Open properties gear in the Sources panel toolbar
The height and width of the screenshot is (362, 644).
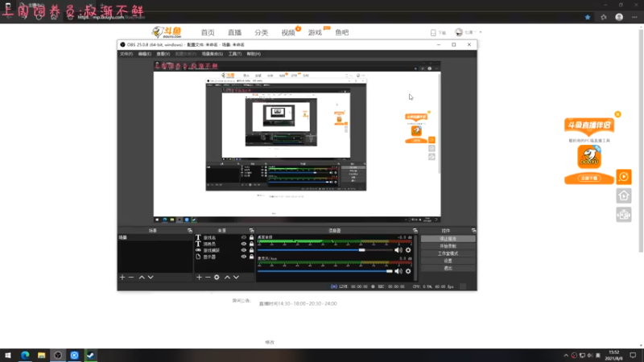tap(217, 277)
